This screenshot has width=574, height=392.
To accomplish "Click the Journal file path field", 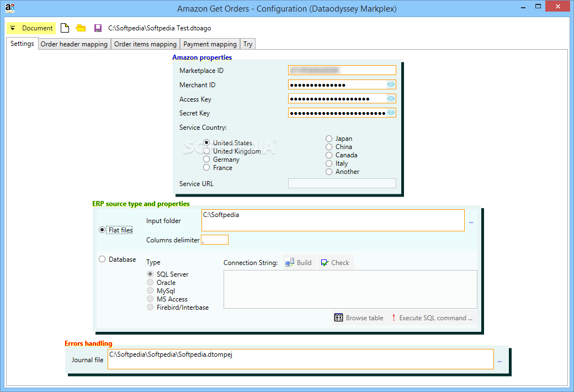I will point(301,359).
